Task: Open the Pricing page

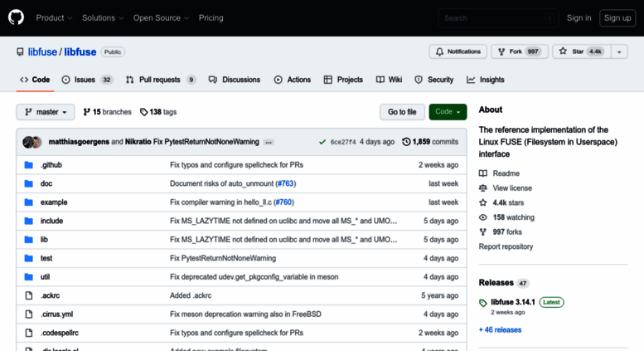Action: (211, 18)
